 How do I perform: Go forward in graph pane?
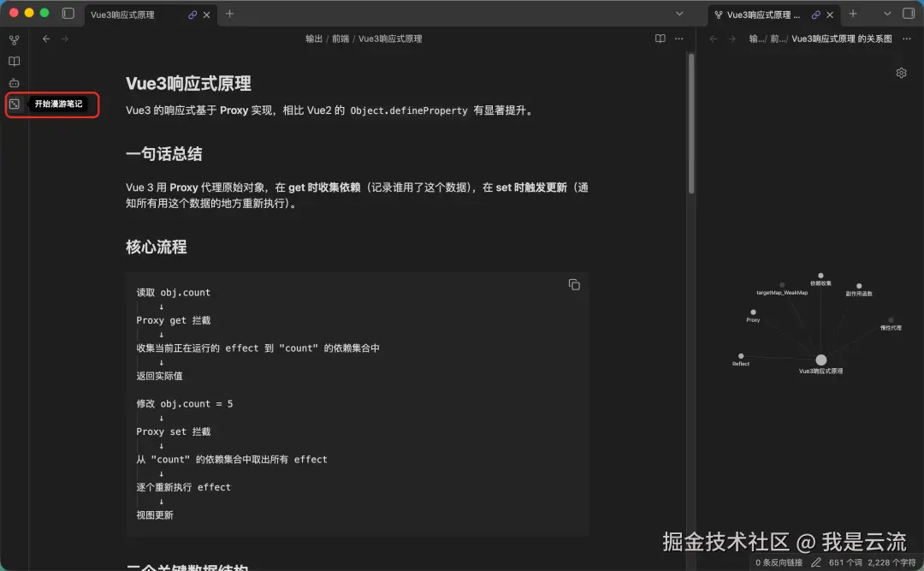[x=731, y=39]
